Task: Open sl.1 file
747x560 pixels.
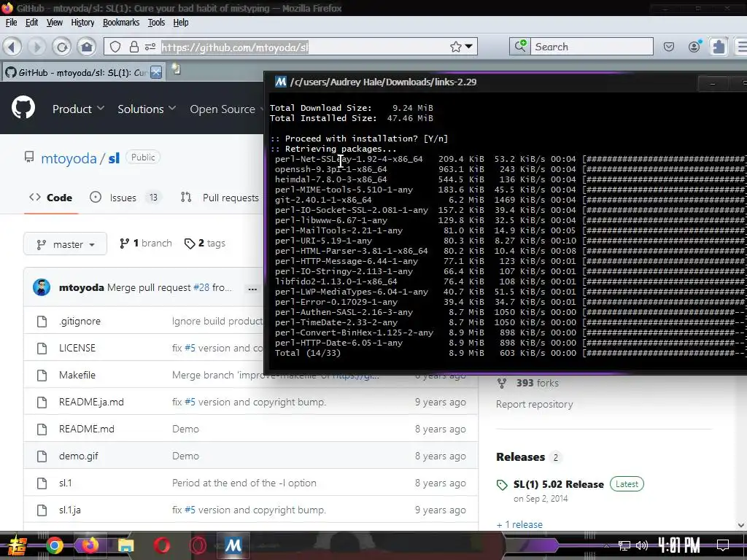Action: click(65, 483)
